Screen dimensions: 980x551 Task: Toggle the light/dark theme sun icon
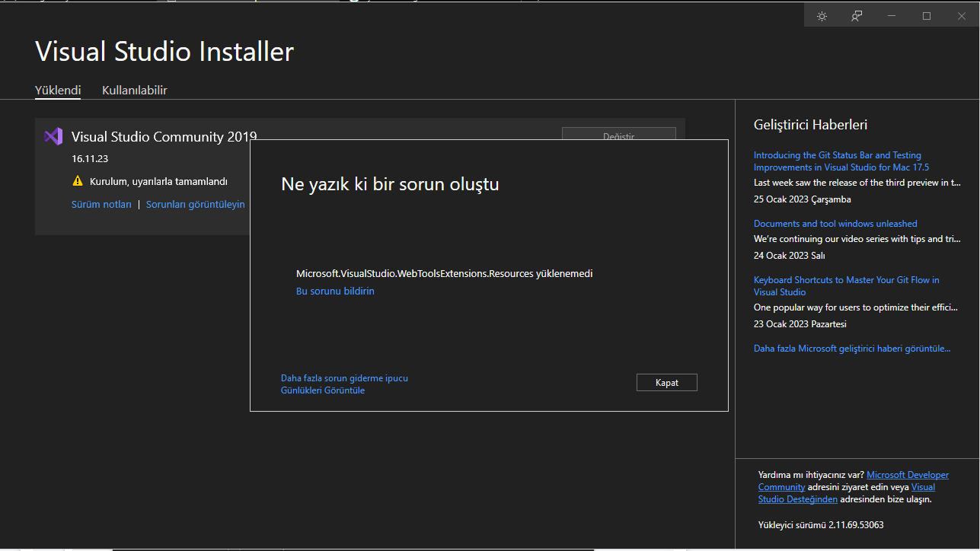click(x=822, y=16)
